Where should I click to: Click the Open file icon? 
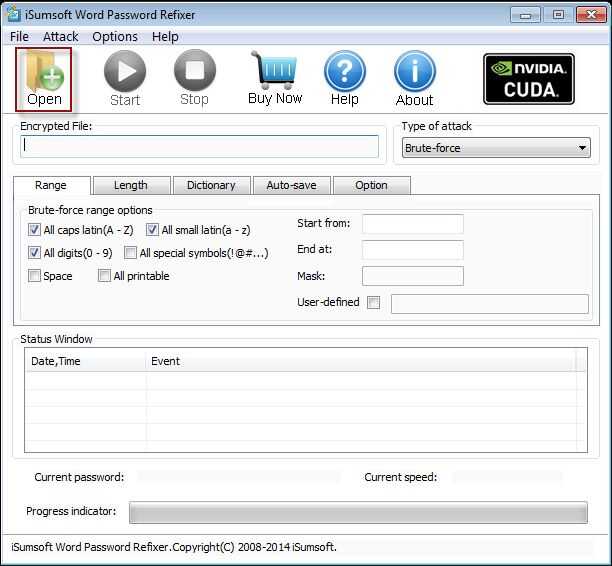tap(44, 79)
